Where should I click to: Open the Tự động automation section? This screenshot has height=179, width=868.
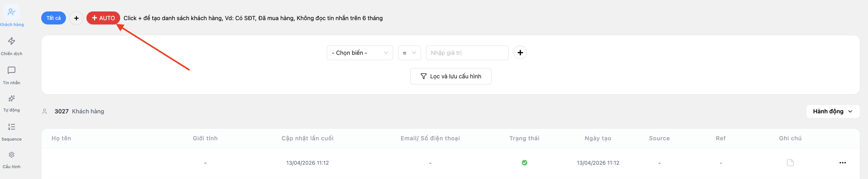click(x=11, y=103)
